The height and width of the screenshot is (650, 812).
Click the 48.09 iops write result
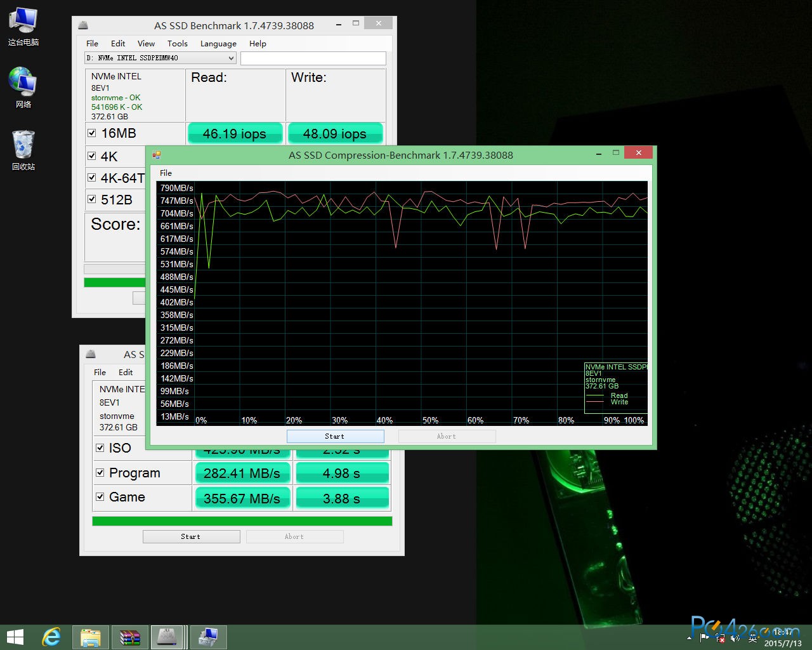[x=335, y=133]
